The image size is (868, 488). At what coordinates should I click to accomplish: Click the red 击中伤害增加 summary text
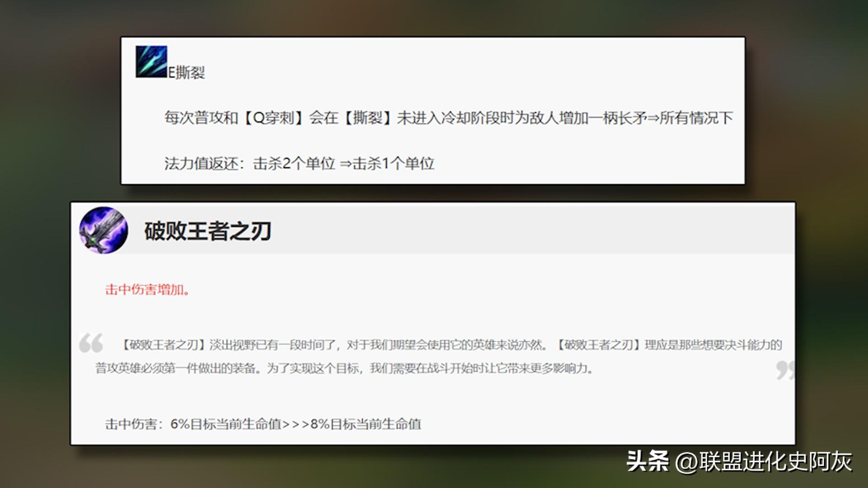pyautogui.click(x=147, y=290)
